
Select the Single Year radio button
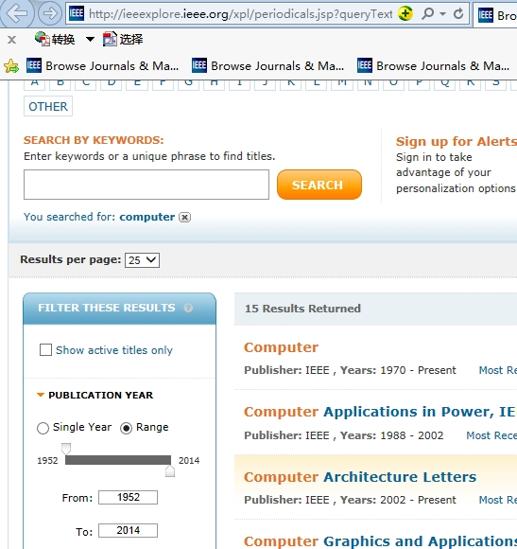pos(43,428)
